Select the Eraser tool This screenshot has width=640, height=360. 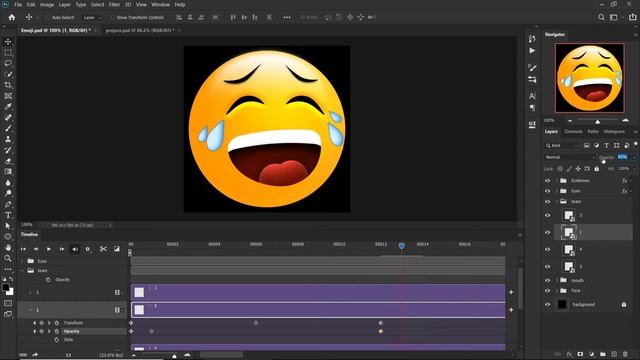pos(8,161)
